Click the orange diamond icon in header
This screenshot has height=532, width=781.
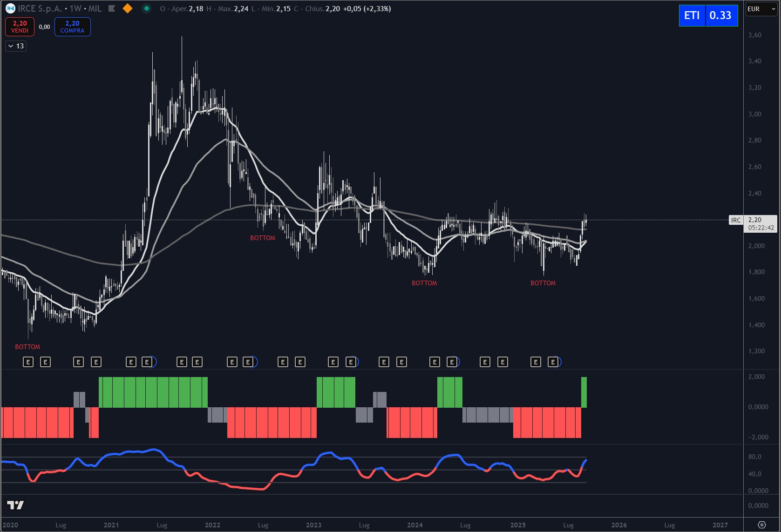(x=127, y=8)
